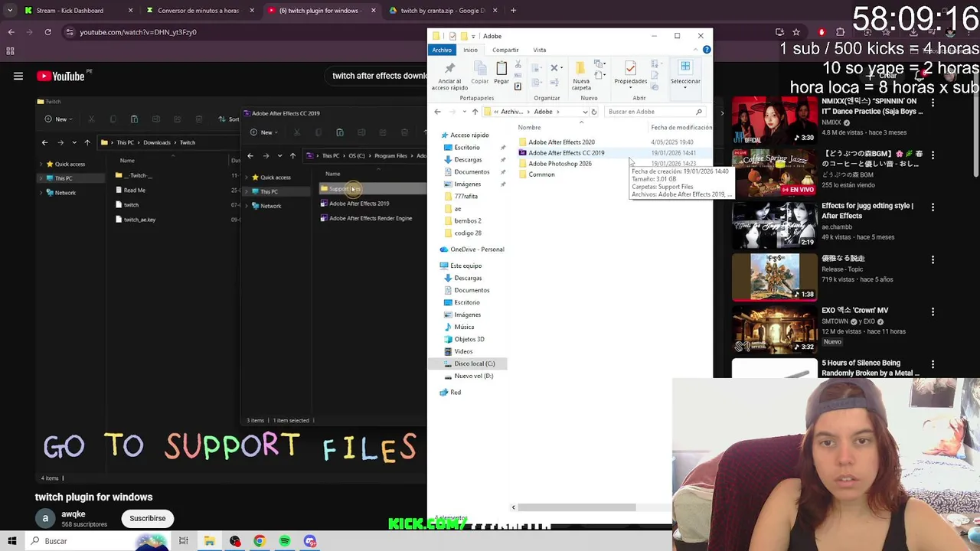Expand the Propiedades dropdown arrow
The width and height of the screenshot is (980, 551).
pos(630,87)
